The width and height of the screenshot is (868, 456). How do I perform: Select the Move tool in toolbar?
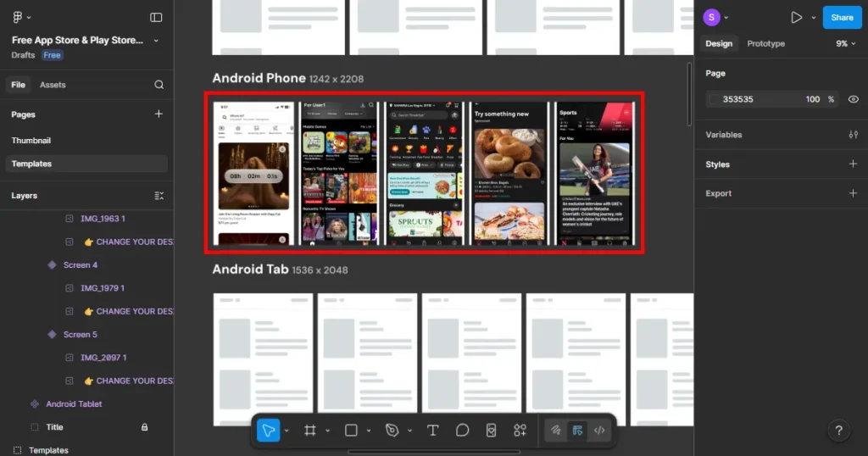[x=269, y=431]
